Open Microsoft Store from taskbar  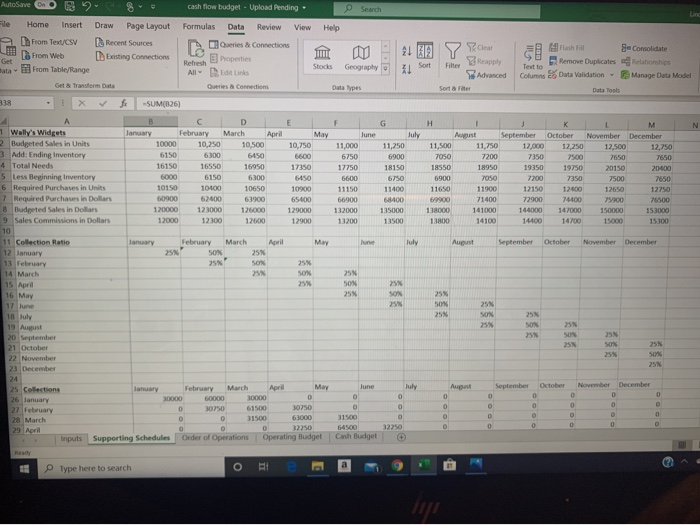coord(450,465)
